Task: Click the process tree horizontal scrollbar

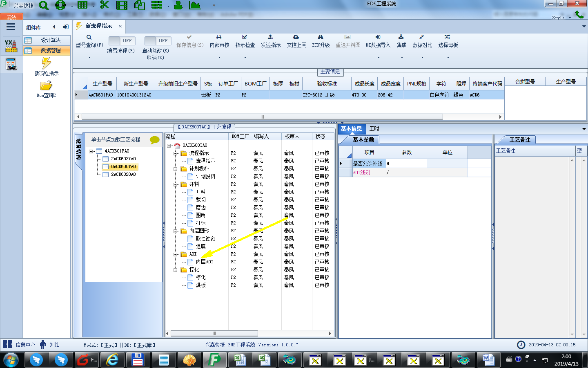Action: click(x=214, y=333)
